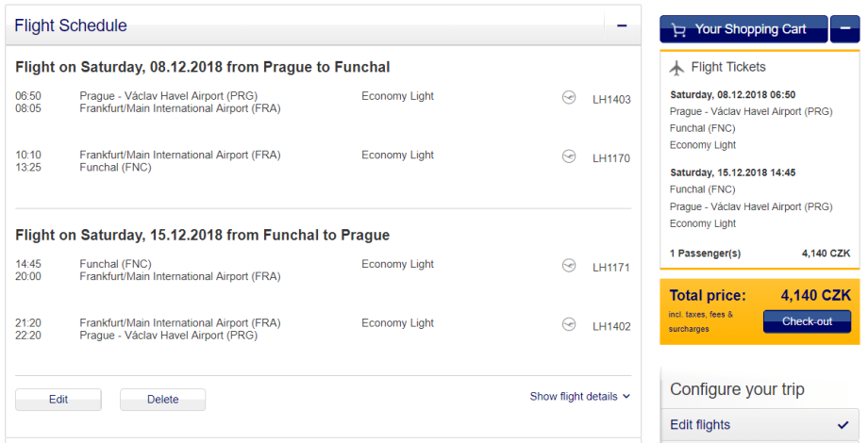
Task: Click Lufthansa logo beside flight LH1402
Action: pos(568,324)
